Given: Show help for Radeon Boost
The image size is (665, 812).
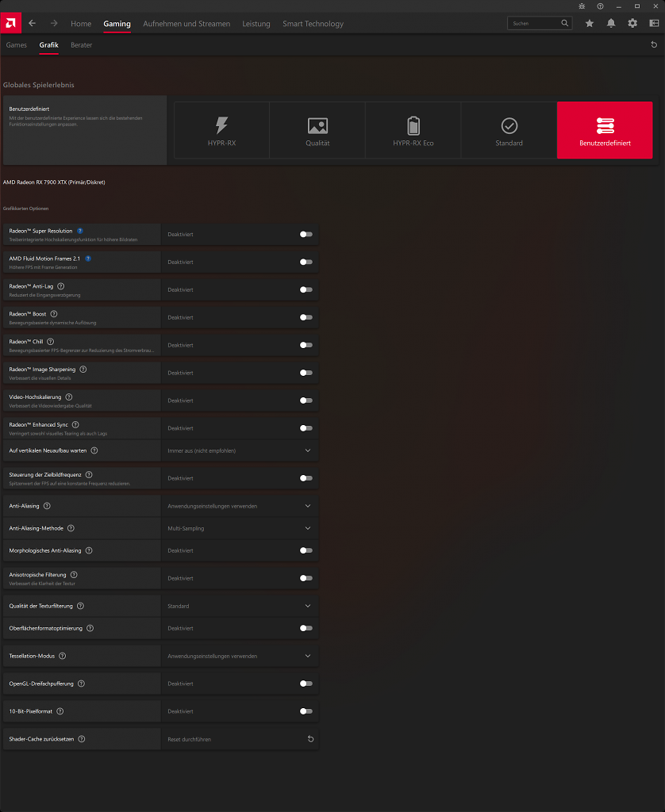Looking at the screenshot, I should [x=54, y=314].
